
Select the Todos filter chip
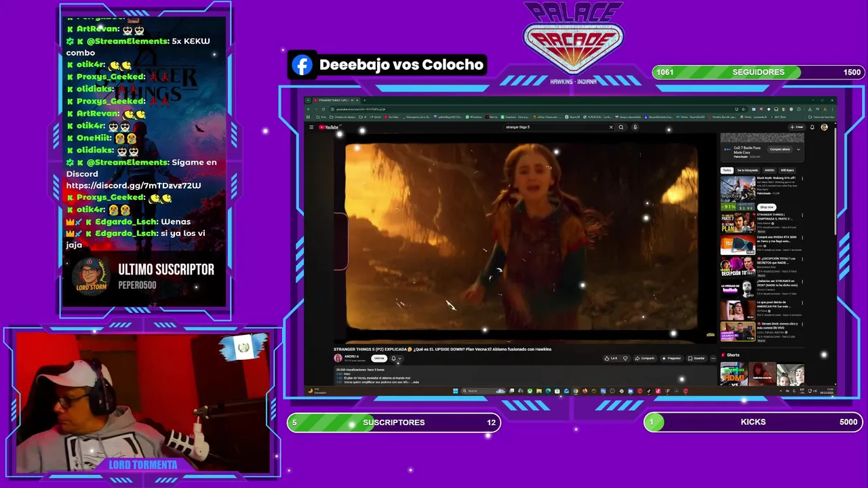[x=727, y=170]
